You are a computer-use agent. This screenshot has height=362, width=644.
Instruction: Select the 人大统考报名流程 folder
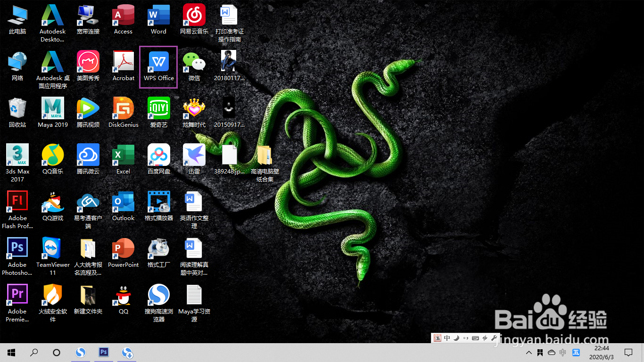coord(88,257)
